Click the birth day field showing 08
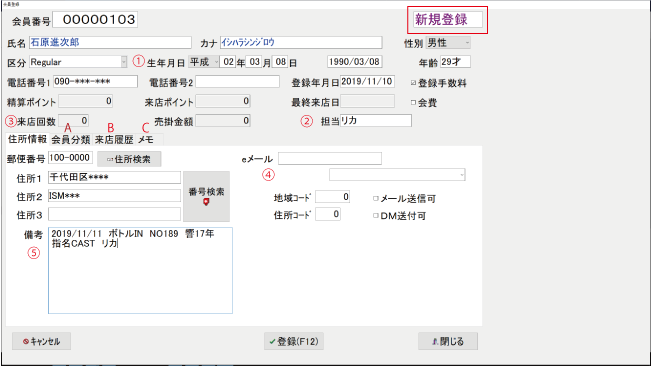The height and width of the screenshot is (366, 651). pos(280,62)
